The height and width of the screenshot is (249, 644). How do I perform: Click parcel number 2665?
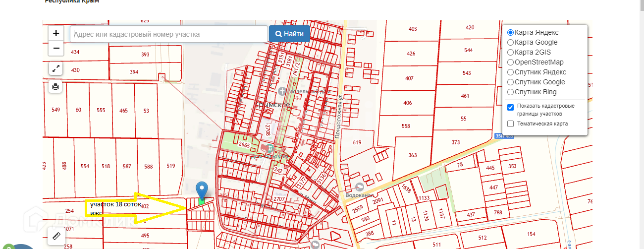click(244, 144)
